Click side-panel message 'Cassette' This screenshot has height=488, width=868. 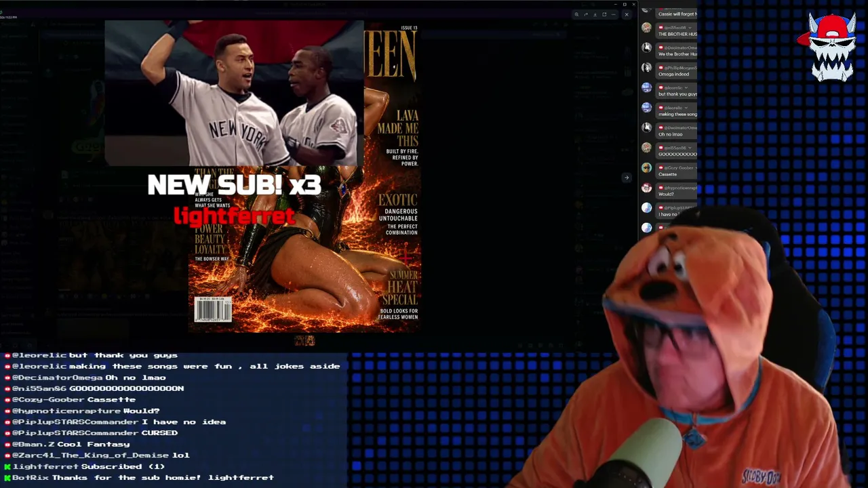click(x=667, y=174)
